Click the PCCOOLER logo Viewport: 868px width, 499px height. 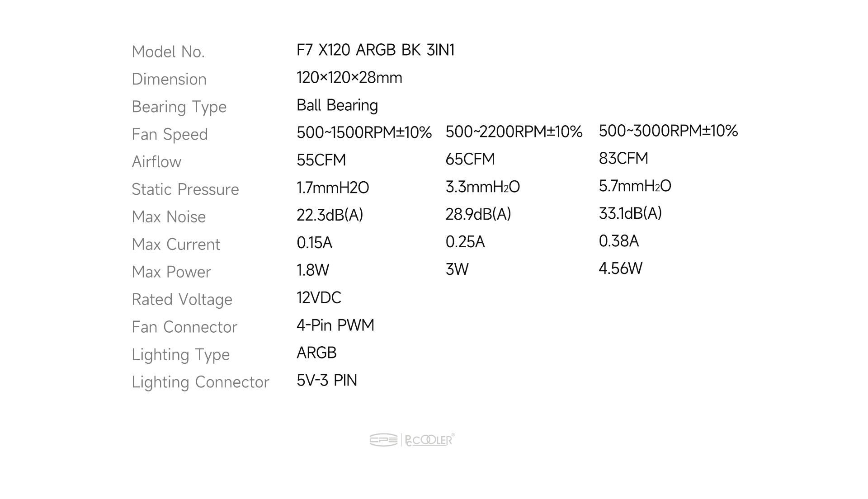click(429, 440)
